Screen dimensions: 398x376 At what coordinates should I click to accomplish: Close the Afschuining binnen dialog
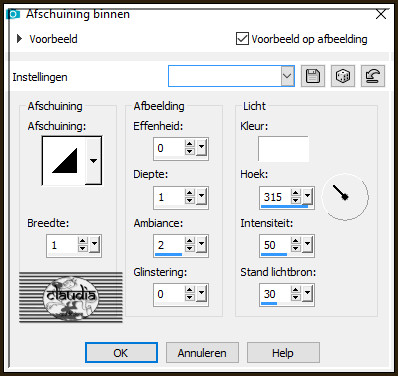coord(381,14)
